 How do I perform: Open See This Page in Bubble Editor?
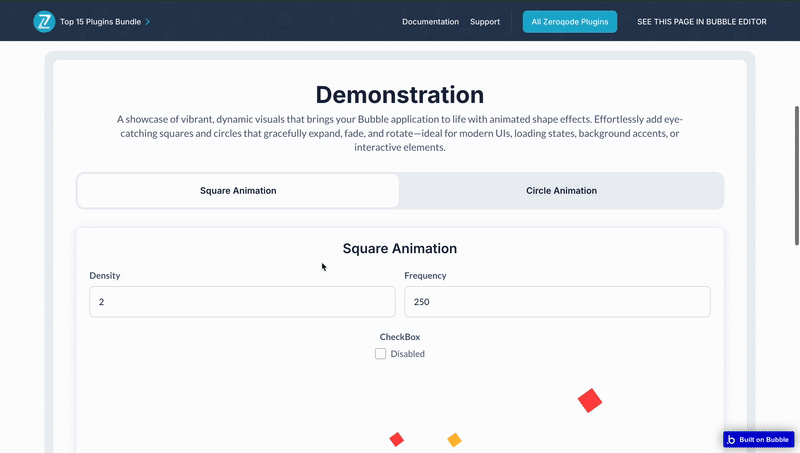(702, 21)
